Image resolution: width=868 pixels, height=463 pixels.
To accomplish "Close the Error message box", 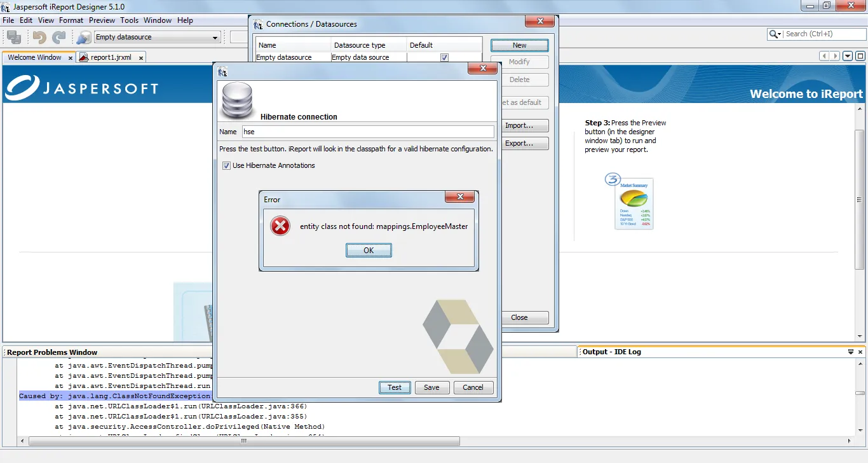I will point(459,197).
